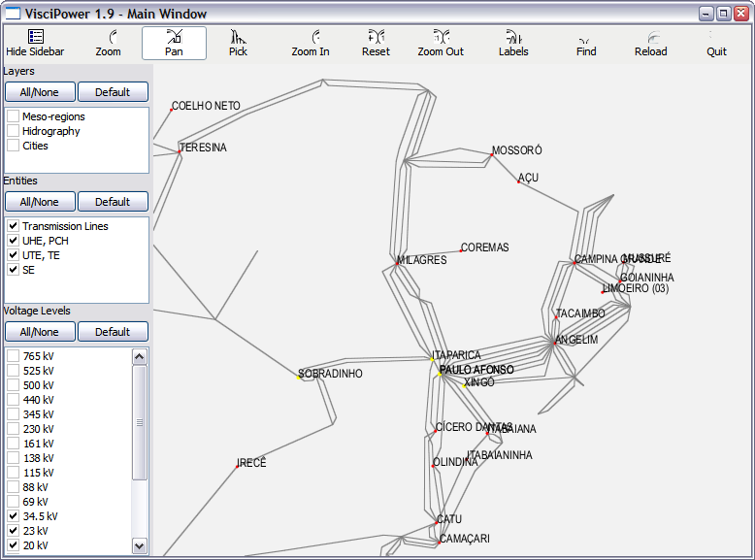The width and height of the screenshot is (755, 560).
Task: Click the AÇU substation node
Action: click(x=518, y=182)
